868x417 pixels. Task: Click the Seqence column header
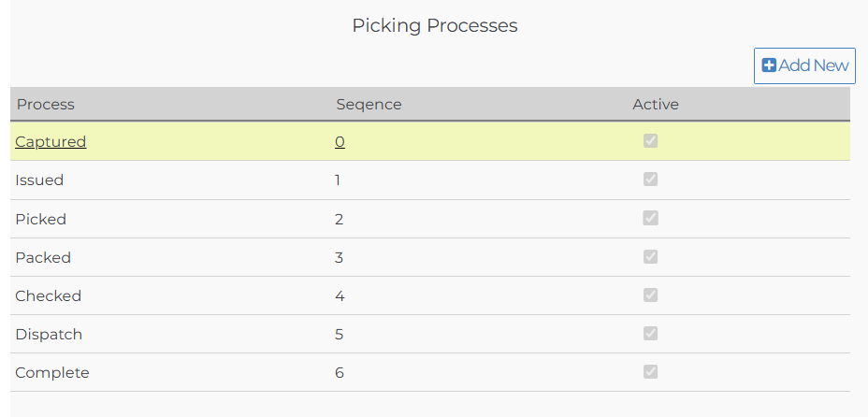(369, 104)
